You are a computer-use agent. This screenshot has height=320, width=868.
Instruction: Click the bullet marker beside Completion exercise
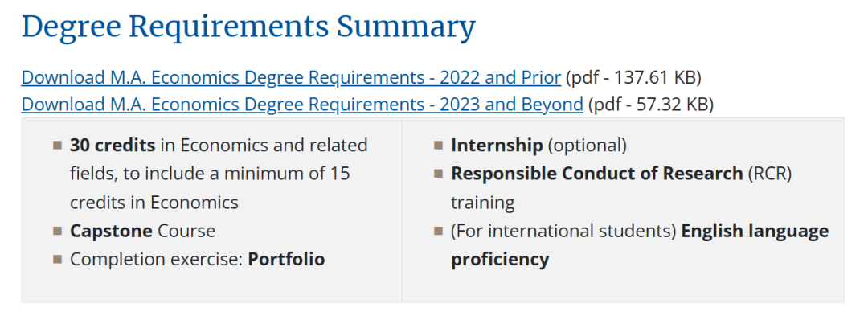[58, 259]
